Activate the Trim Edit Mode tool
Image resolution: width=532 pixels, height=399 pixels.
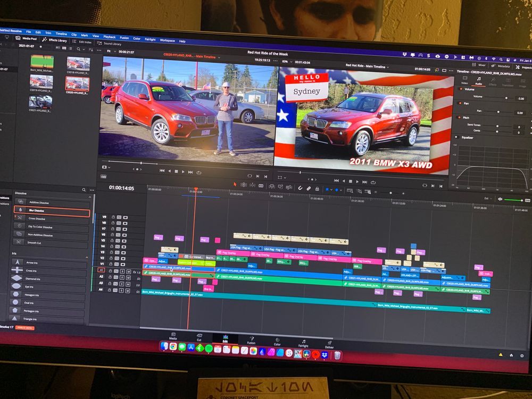244,185
